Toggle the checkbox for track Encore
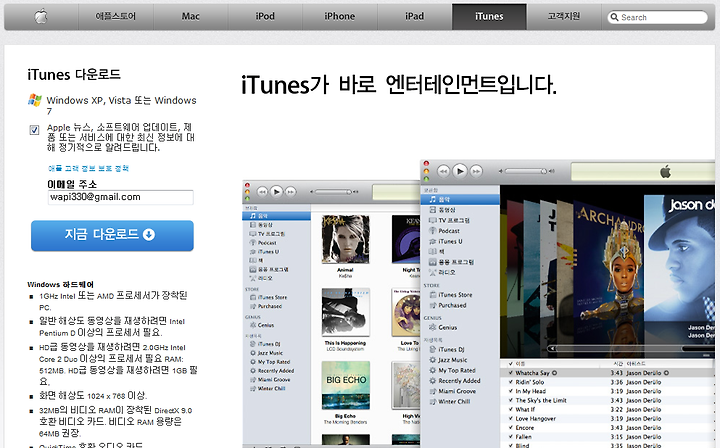The image size is (720, 448). (511, 428)
